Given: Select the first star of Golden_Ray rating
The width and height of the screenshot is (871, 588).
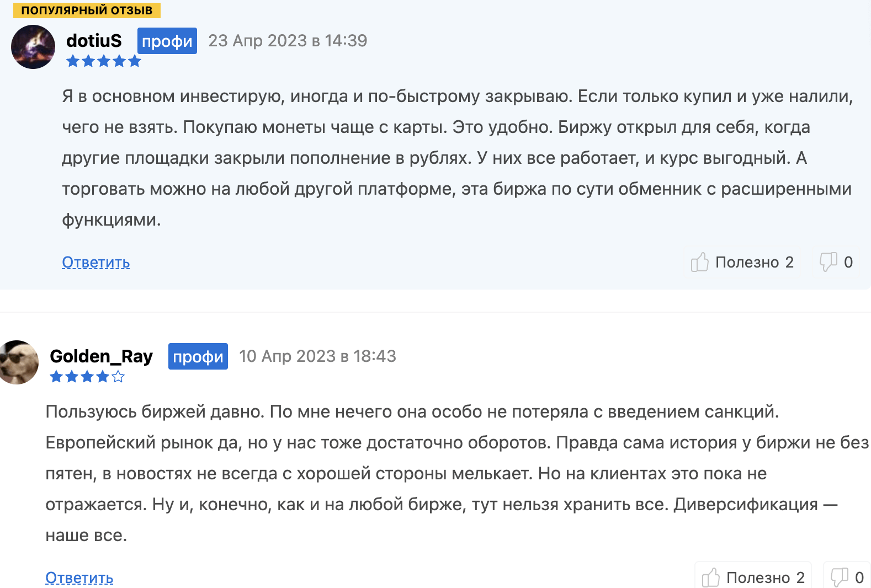Looking at the screenshot, I should [56, 377].
